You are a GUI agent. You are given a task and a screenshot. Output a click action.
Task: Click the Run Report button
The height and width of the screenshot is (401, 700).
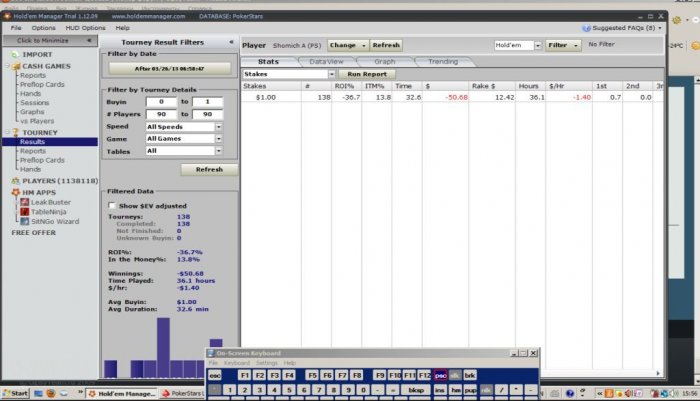coord(367,74)
